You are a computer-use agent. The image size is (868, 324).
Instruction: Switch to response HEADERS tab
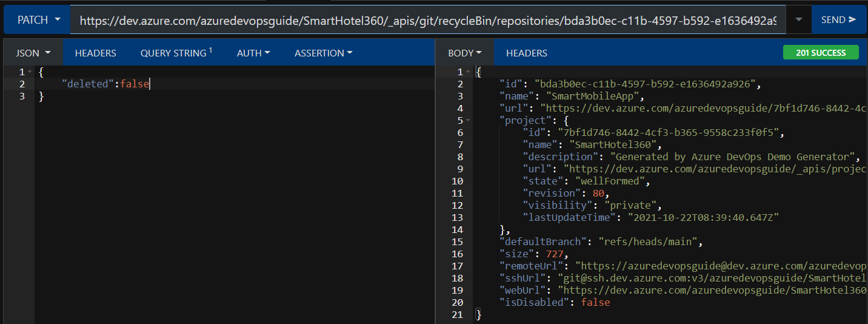coord(526,53)
